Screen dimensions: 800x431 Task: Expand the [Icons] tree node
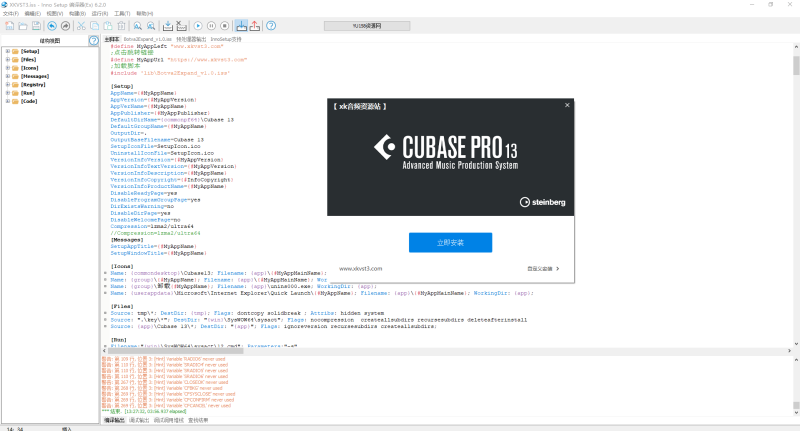tap(8, 68)
